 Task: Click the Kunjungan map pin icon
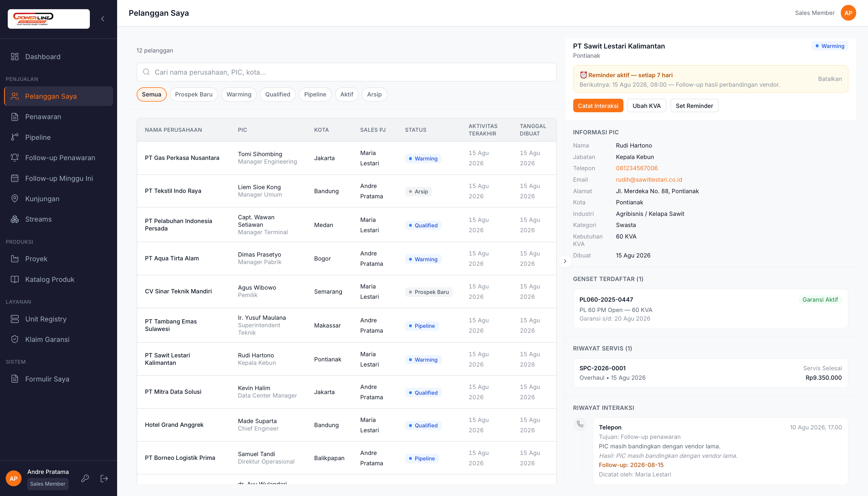point(15,199)
